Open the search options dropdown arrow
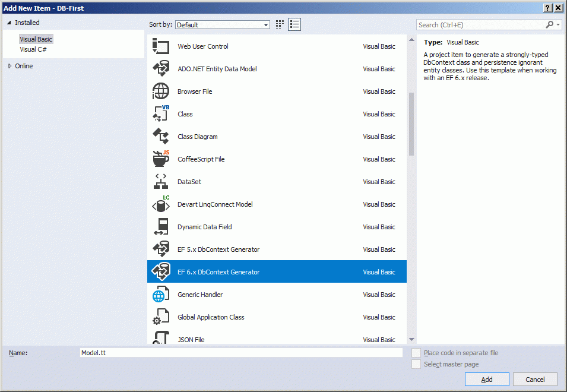 click(x=558, y=24)
